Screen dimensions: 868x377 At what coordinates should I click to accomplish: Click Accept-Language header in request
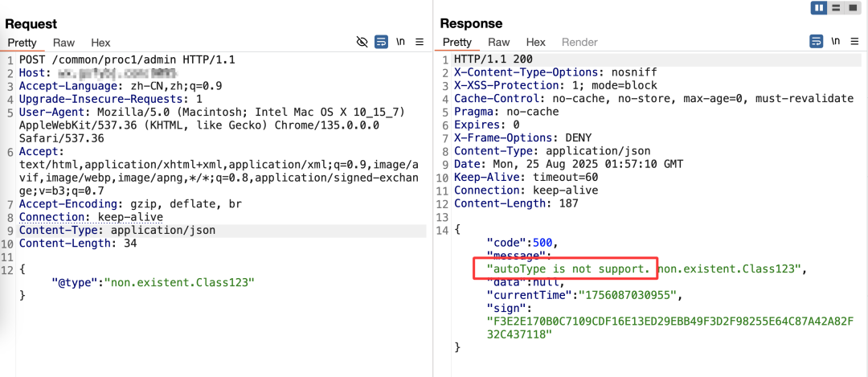tap(120, 86)
